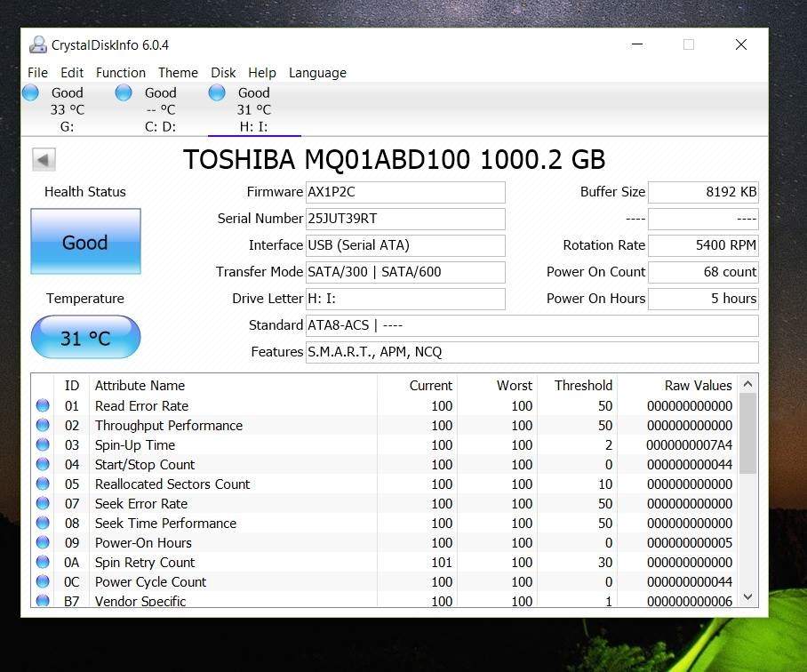Click the Threshold column header
Image resolution: width=807 pixels, height=672 pixels.
coord(577,386)
